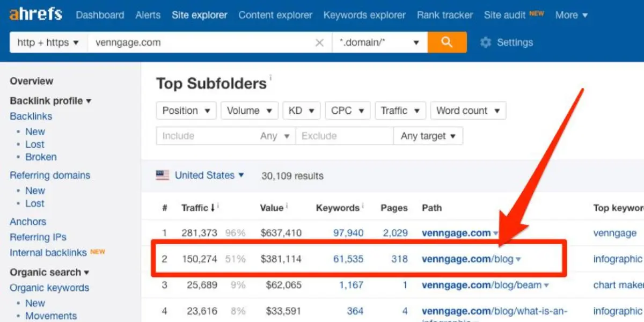Open Overview in the sidebar
Image resolution: width=644 pixels, height=322 pixels.
tap(32, 81)
